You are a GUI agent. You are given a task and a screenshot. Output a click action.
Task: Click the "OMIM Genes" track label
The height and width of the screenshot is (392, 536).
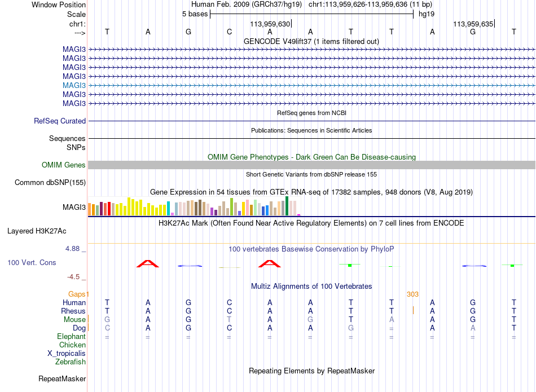pyautogui.click(x=64, y=165)
